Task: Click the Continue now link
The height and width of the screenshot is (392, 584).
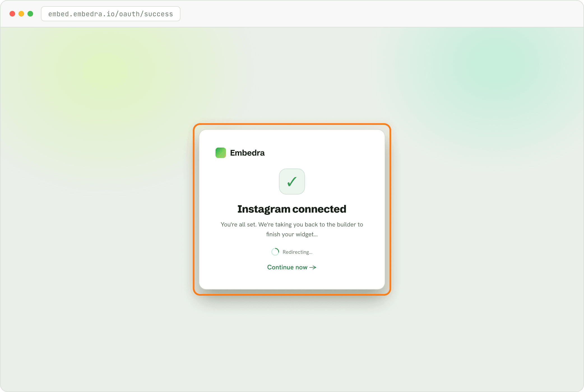Action: click(292, 267)
